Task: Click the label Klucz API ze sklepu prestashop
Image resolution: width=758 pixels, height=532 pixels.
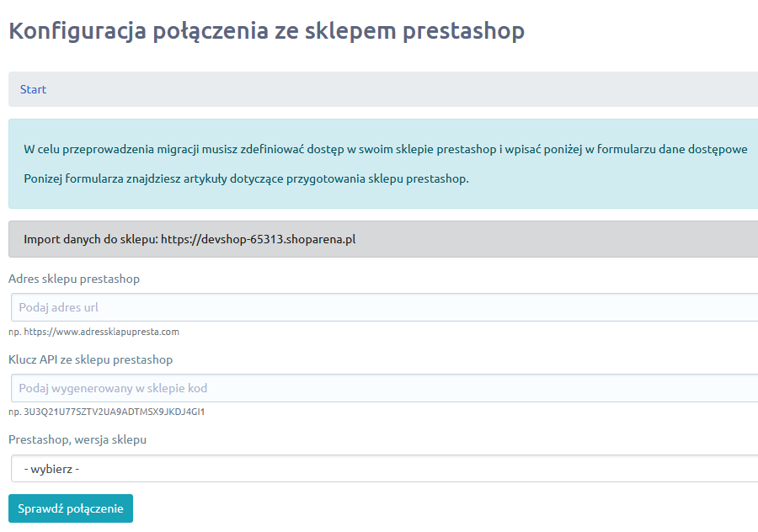Action: [90, 359]
